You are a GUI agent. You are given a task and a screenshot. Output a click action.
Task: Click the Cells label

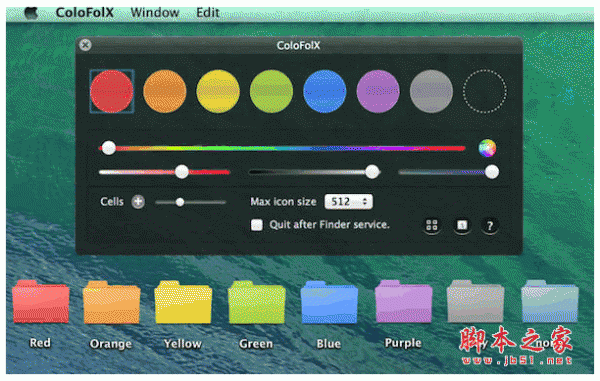[112, 202]
